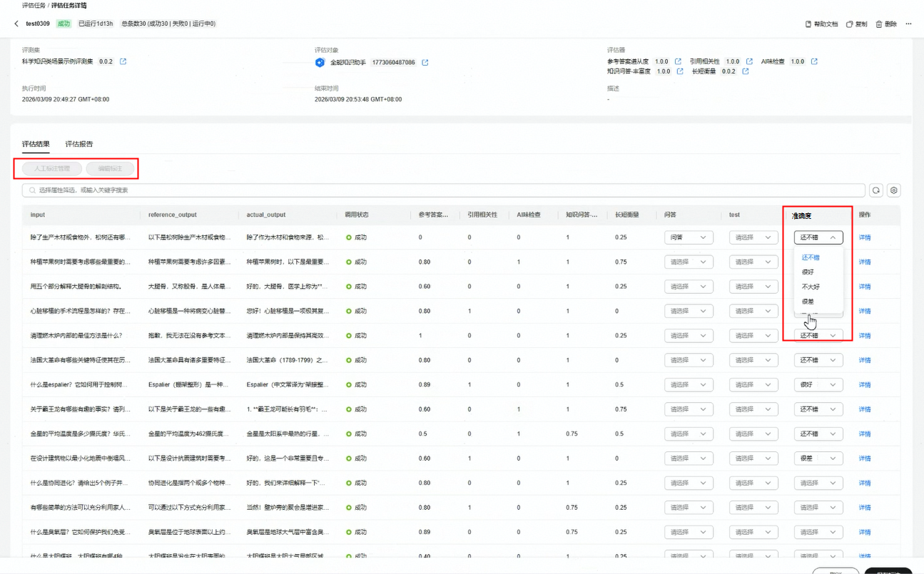View 详情 for the 清理燃木炉 row
Image resolution: width=924 pixels, height=574 pixels.
(865, 335)
